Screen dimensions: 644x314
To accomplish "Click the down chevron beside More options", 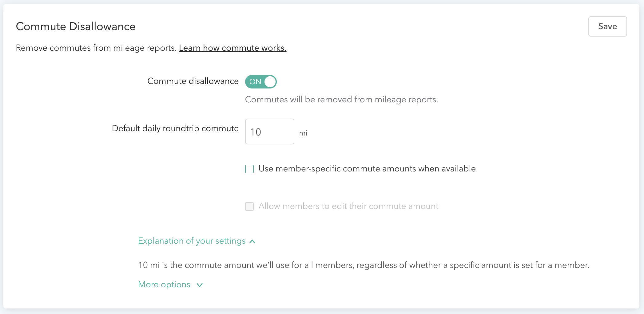I will (200, 285).
